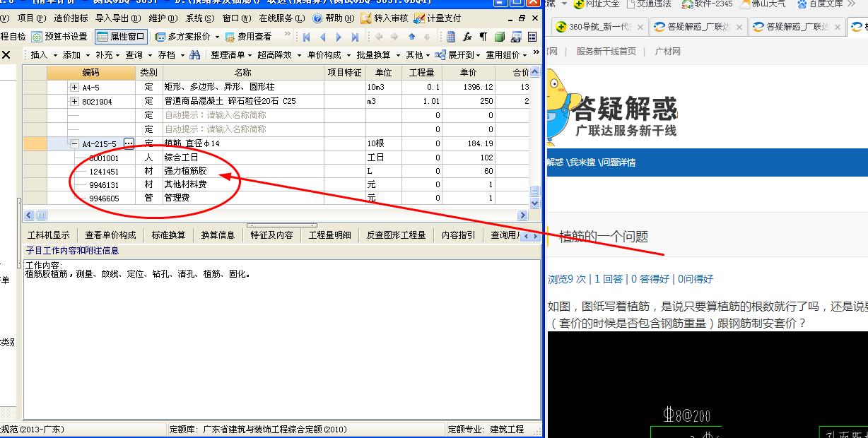
Task: Click the green 3D box icon
Action: coord(500,37)
